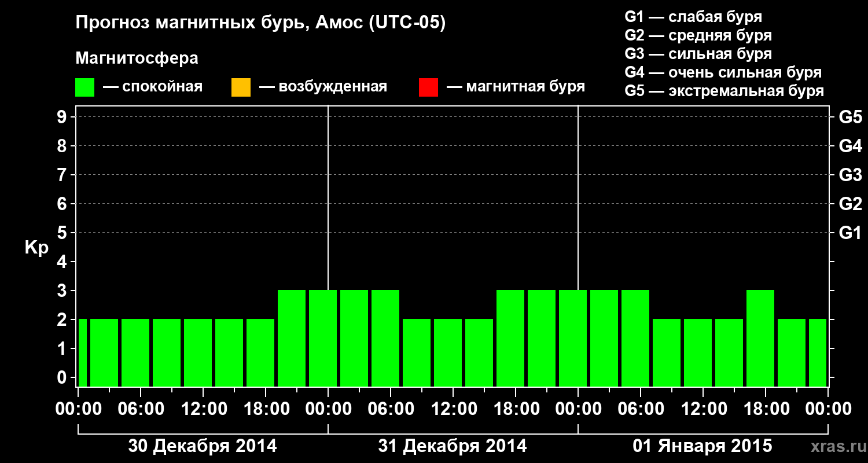Click the '06:00' time label under 31 Декабря
The height and width of the screenshot is (463, 868).
[391, 409]
